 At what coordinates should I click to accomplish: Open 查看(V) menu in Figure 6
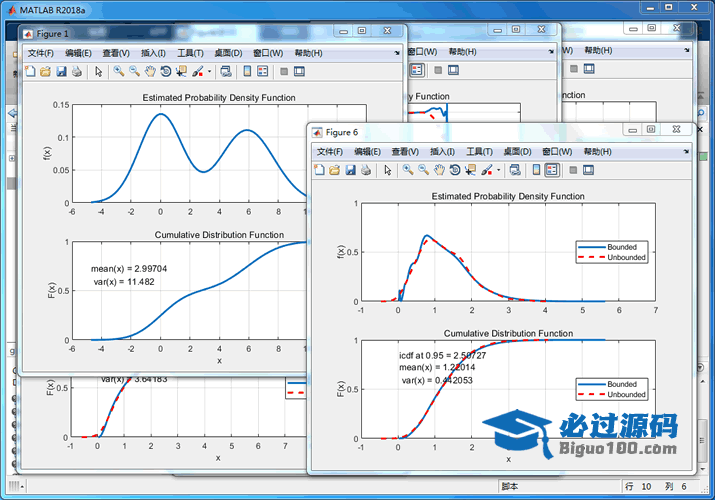(405, 152)
